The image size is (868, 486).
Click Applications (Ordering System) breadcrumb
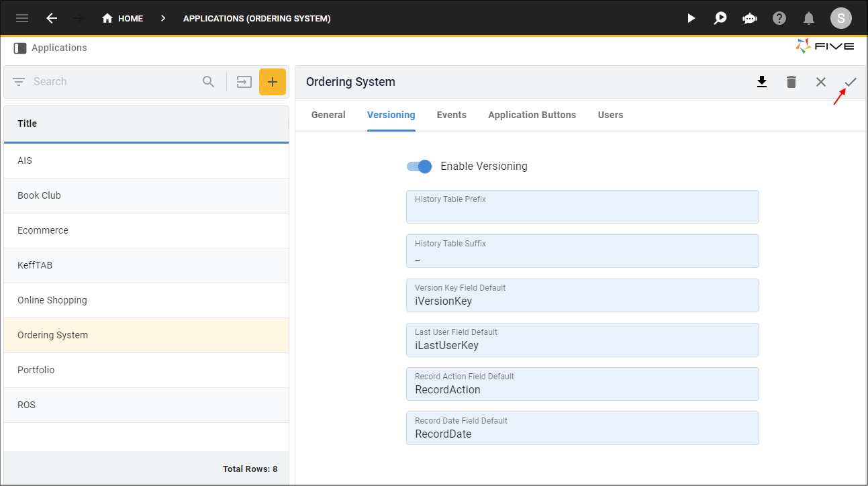coord(257,18)
